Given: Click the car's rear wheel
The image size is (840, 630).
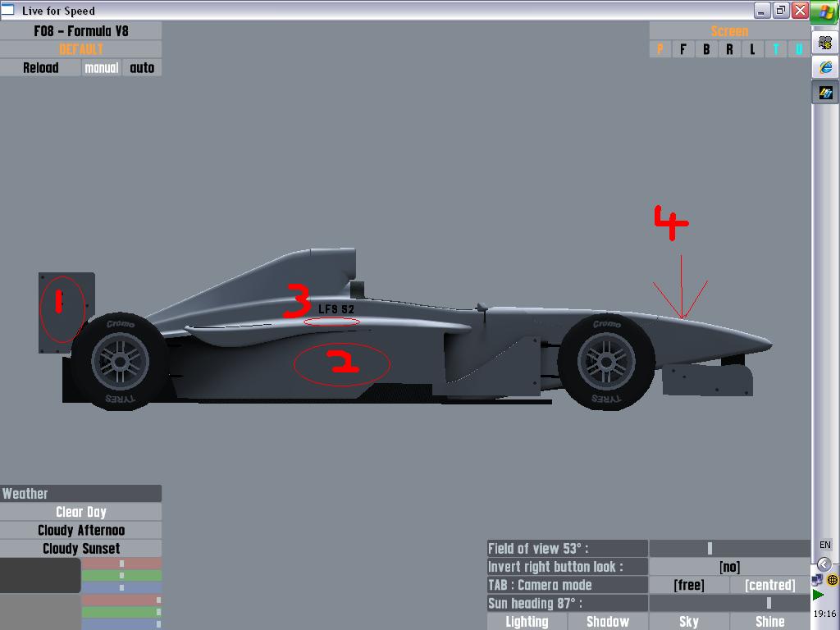Looking at the screenshot, I should click(120, 362).
